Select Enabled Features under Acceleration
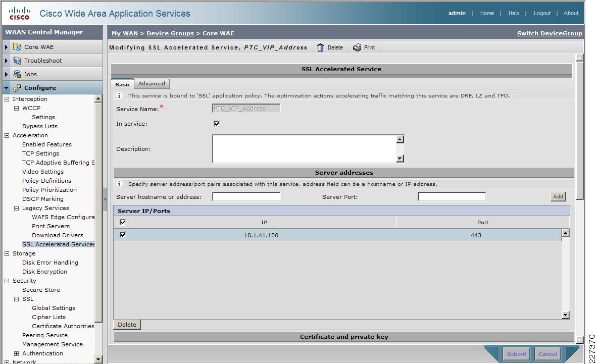Image resolution: width=596 pixels, height=364 pixels. click(47, 144)
